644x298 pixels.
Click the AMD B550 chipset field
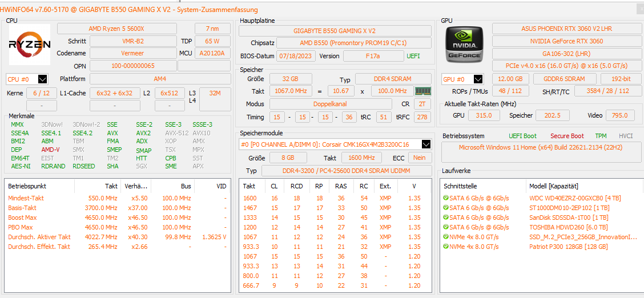pyautogui.click(x=353, y=43)
